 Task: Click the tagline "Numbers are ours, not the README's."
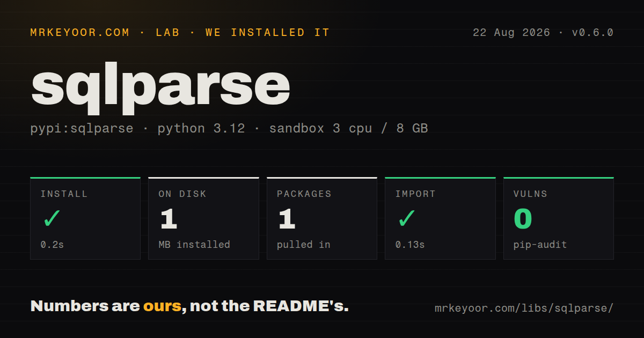tap(189, 306)
